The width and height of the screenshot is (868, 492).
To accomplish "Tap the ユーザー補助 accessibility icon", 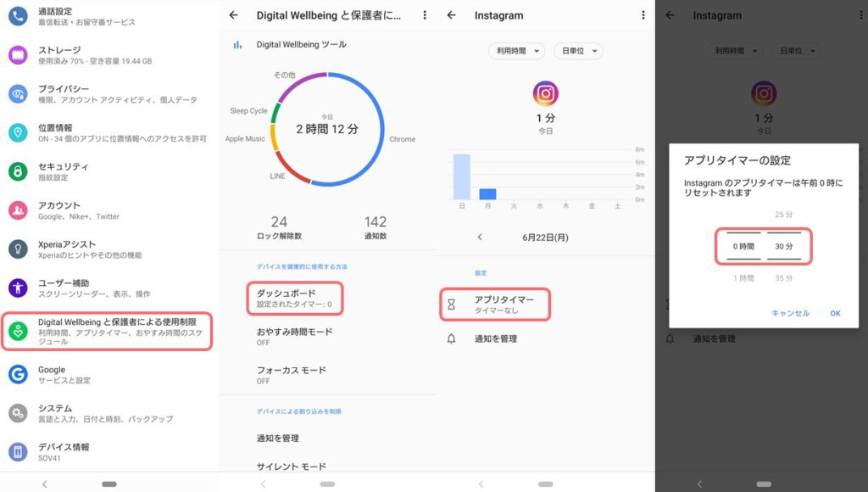I will click(x=18, y=288).
